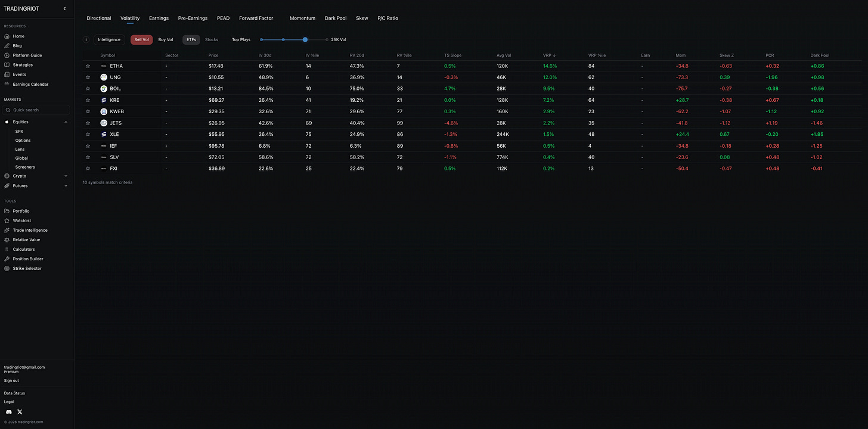Click the large volume slider handle
This screenshot has height=429, width=868.
(x=305, y=39)
